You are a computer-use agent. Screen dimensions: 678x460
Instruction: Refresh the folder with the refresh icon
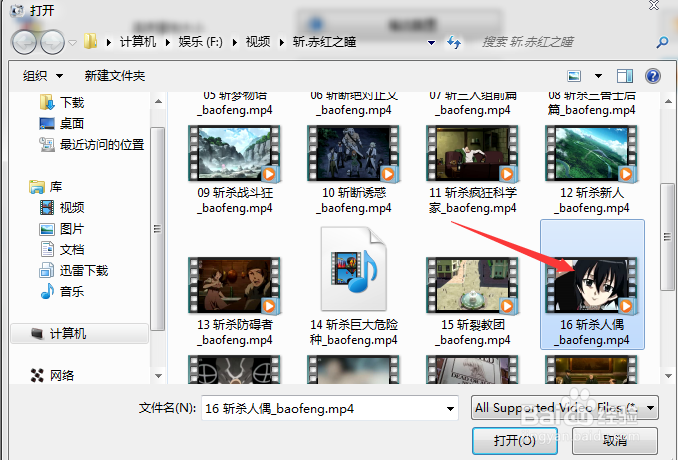click(454, 42)
